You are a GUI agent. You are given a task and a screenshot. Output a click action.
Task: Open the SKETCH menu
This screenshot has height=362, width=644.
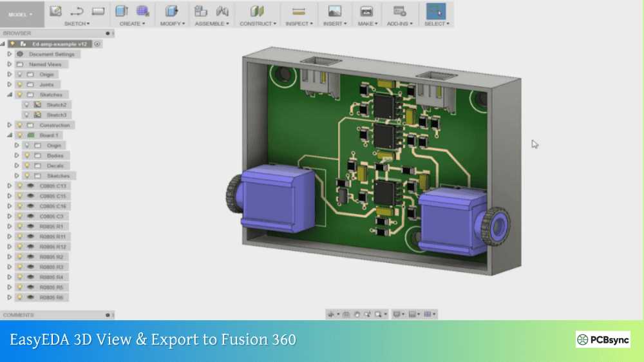(x=77, y=24)
